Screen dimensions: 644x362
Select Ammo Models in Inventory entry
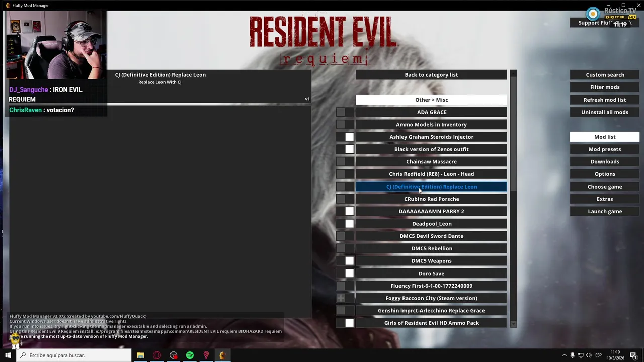(431, 125)
